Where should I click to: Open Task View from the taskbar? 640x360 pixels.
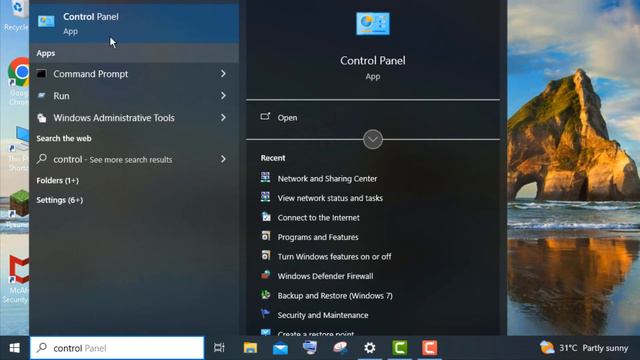click(x=219, y=348)
